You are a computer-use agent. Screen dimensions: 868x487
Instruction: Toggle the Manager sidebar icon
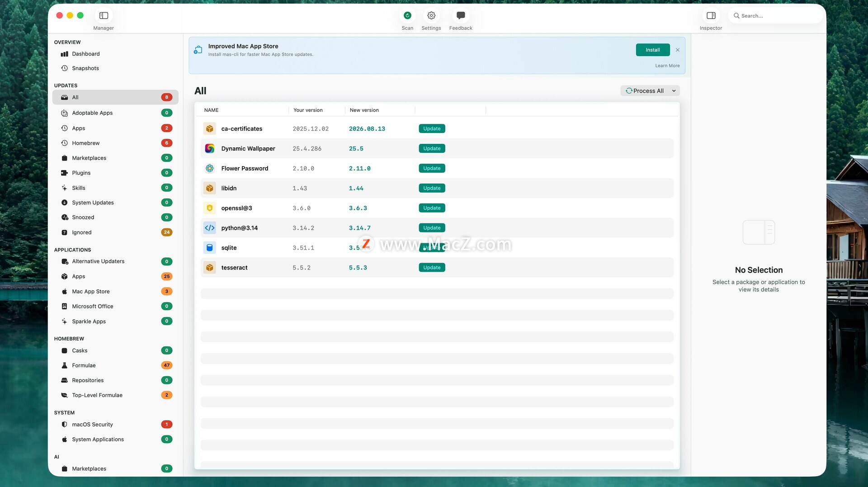pos(104,16)
